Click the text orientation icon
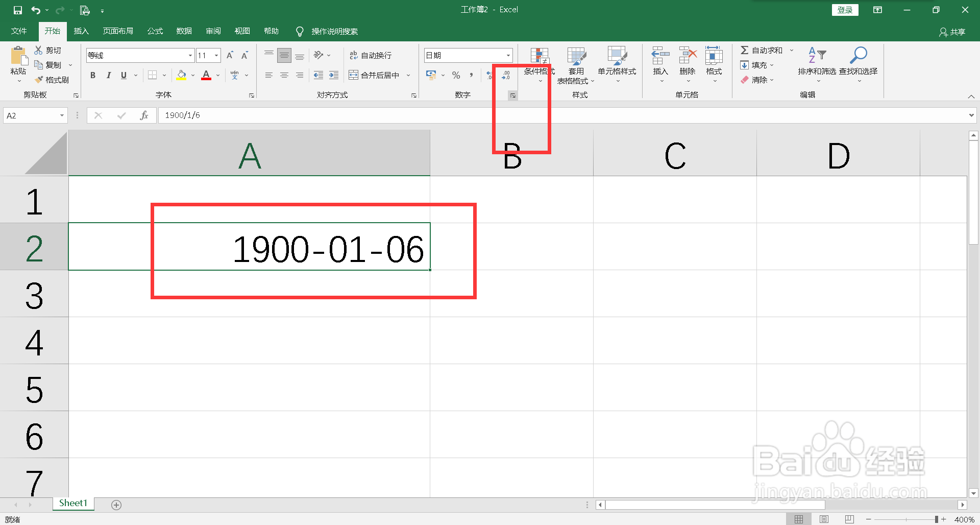The image size is (980, 525). pos(318,55)
